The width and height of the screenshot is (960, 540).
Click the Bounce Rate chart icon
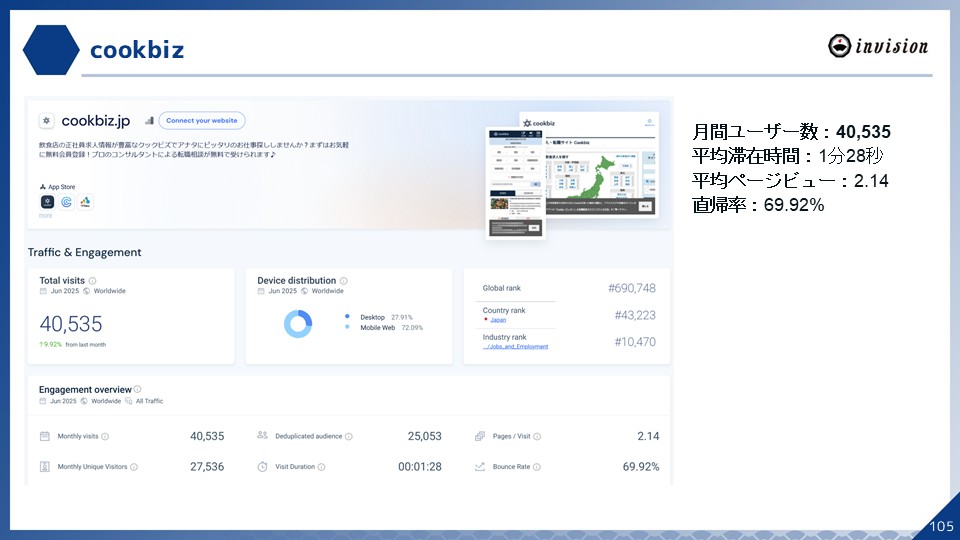click(480, 467)
